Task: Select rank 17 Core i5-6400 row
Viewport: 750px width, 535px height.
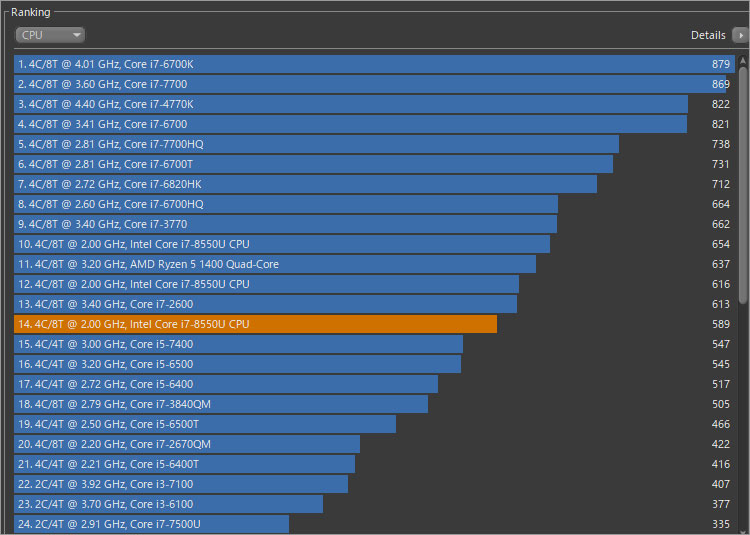Action: pos(374,384)
